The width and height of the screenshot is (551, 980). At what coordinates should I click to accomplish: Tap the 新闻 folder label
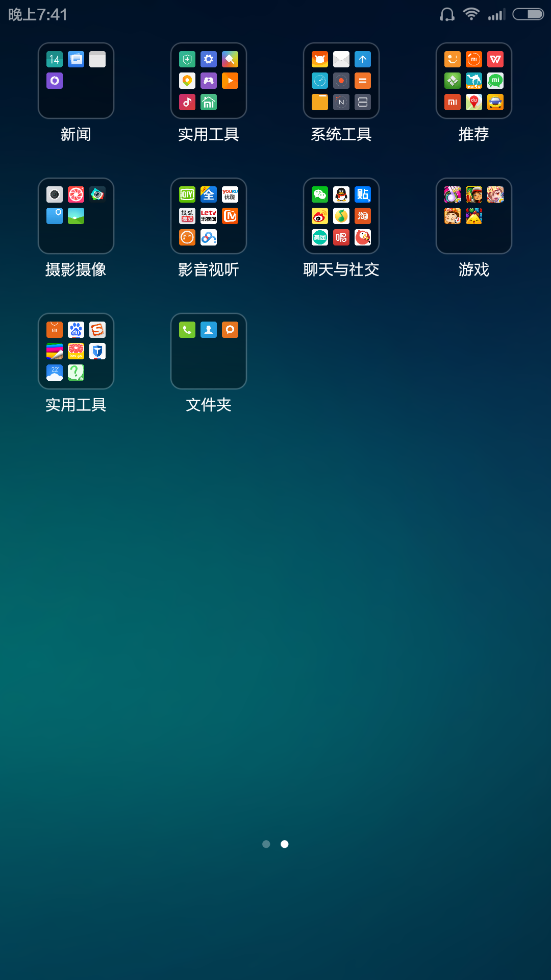click(76, 134)
